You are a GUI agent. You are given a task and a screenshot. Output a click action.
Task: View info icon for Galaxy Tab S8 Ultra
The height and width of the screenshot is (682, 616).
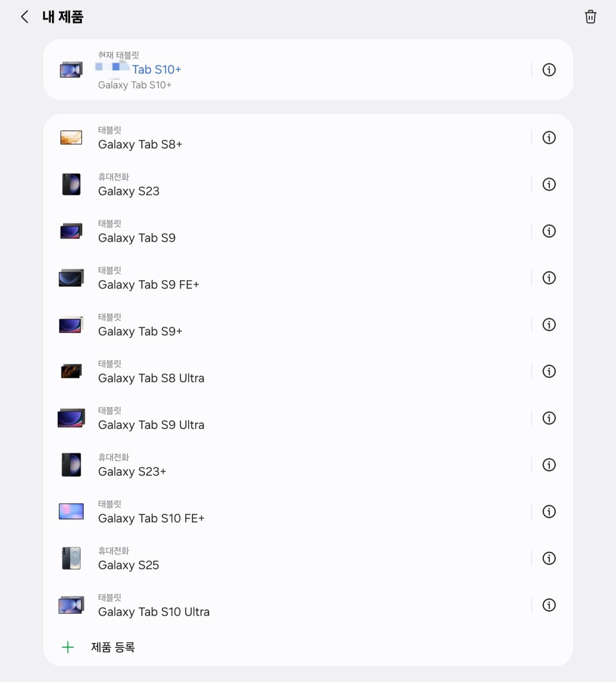[549, 371]
